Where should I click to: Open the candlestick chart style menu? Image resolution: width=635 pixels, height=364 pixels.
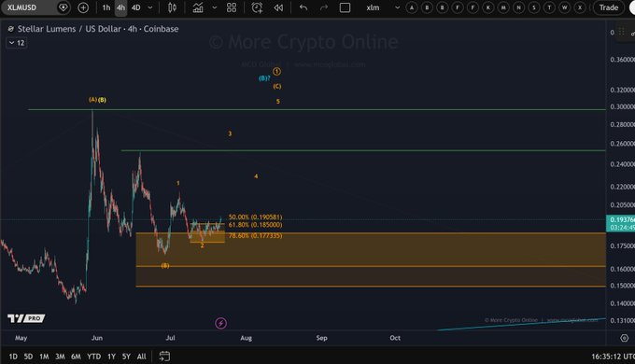click(x=172, y=7)
